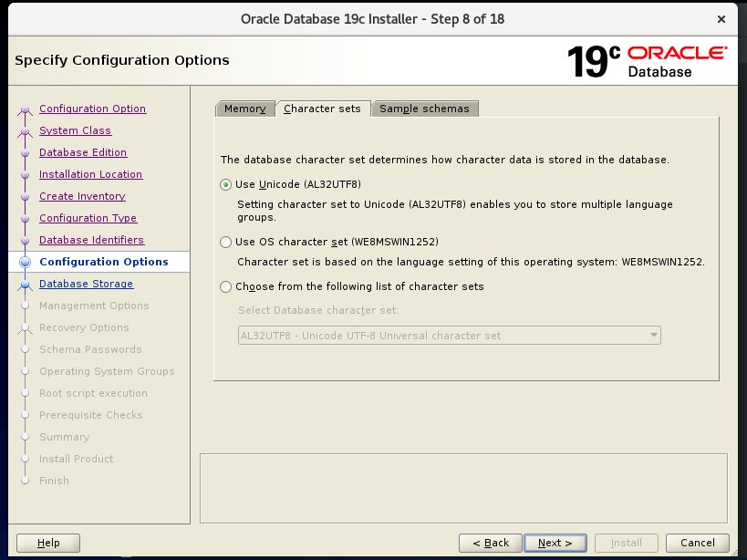Click the Finish step text
The height and width of the screenshot is (560, 747).
pos(54,481)
